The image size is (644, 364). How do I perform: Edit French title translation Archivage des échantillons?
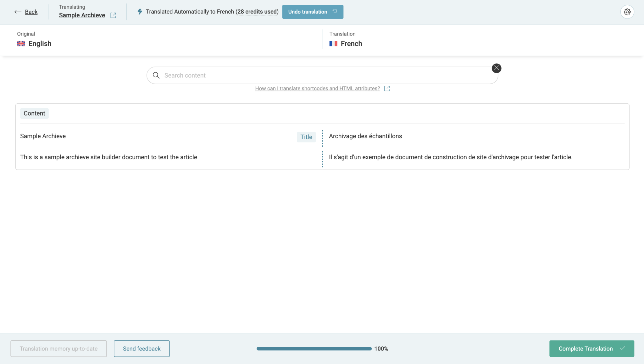[365, 136]
